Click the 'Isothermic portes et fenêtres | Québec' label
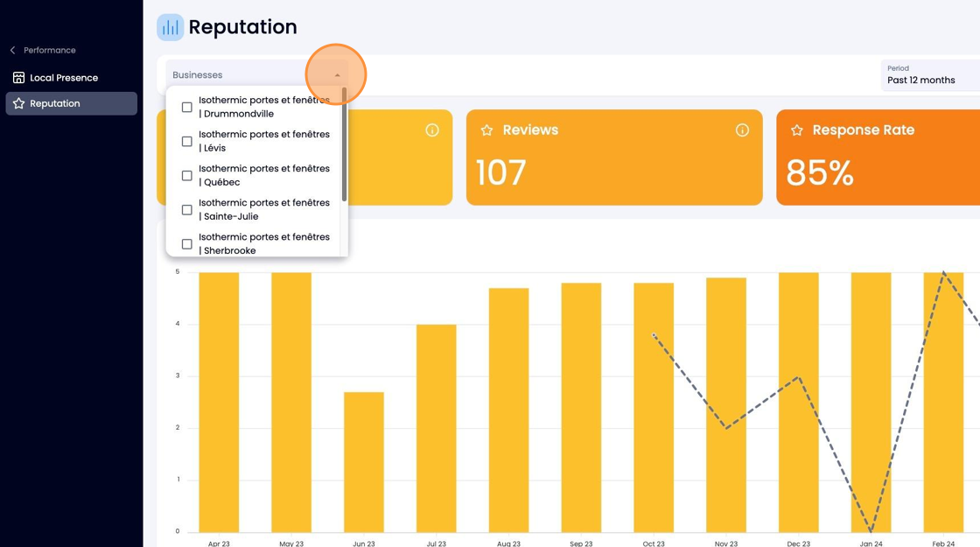980x547 pixels. point(263,175)
